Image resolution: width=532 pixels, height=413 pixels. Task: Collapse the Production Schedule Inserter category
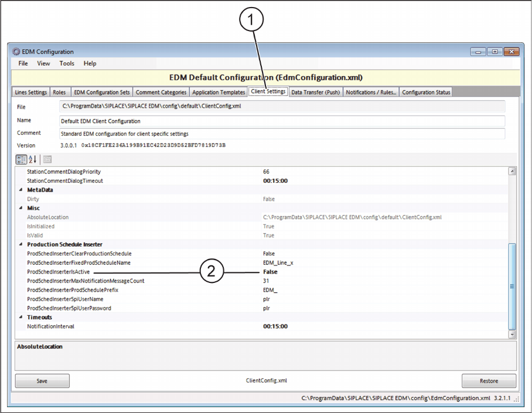[x=21, y=244]
